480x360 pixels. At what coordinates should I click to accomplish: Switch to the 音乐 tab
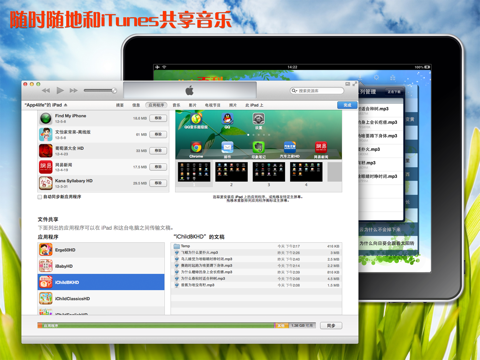pyautogui.click(x=176, y=105)
